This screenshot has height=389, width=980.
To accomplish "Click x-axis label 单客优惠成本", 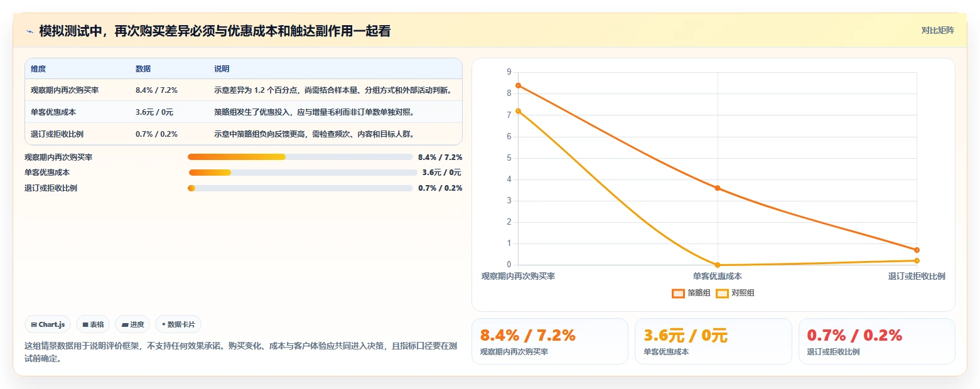I will coord(718,276).
